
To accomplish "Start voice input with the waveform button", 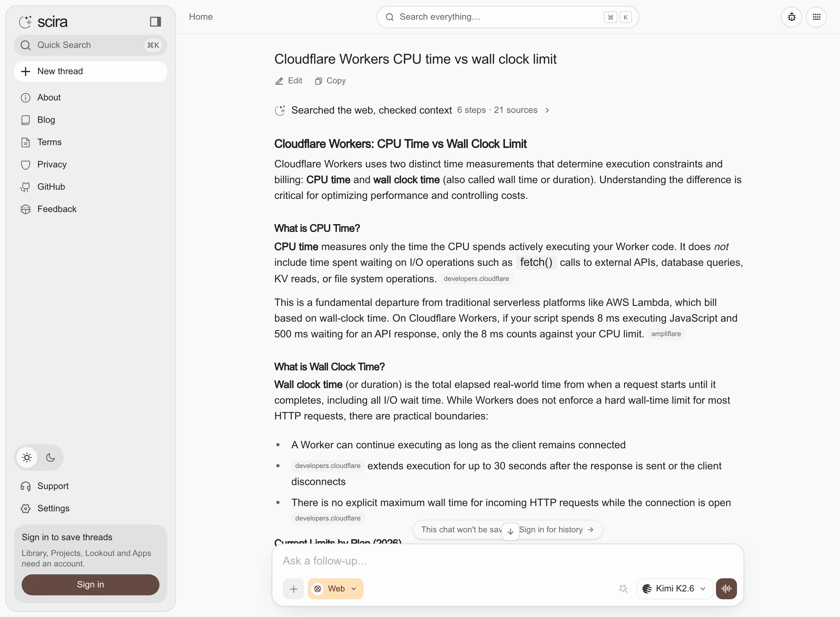I will point(726,589).
